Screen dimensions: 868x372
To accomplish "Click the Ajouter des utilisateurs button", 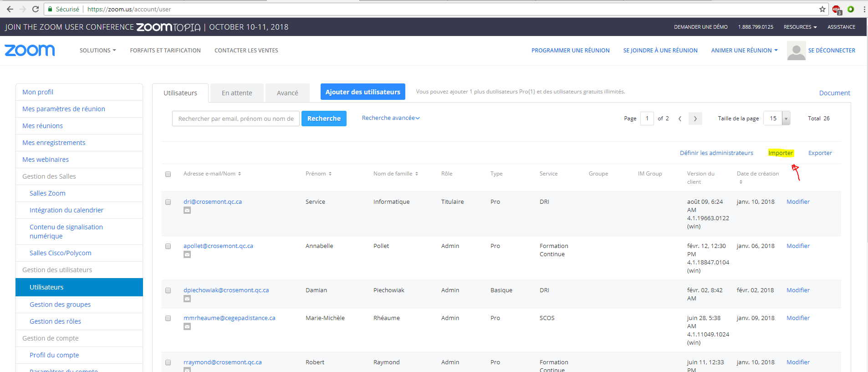I will pyautogui.click(x=363, y=92).
